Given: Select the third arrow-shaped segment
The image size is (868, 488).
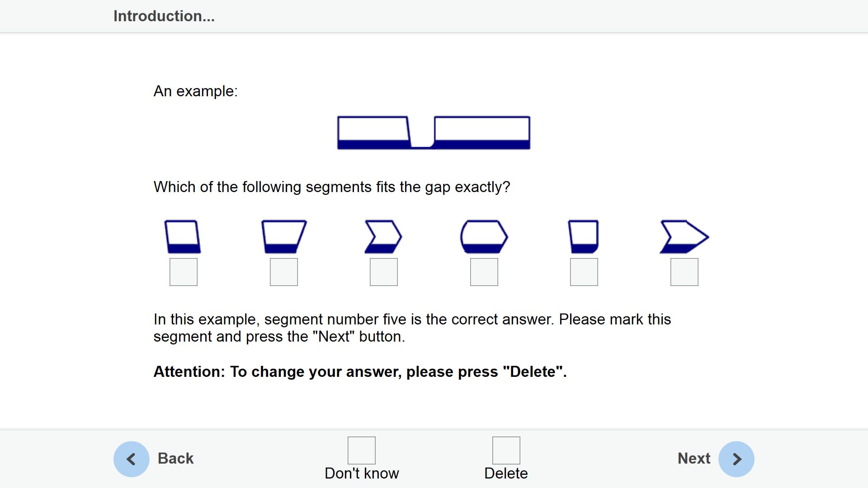Looking at the screenshot, I should tap(383, 237).
